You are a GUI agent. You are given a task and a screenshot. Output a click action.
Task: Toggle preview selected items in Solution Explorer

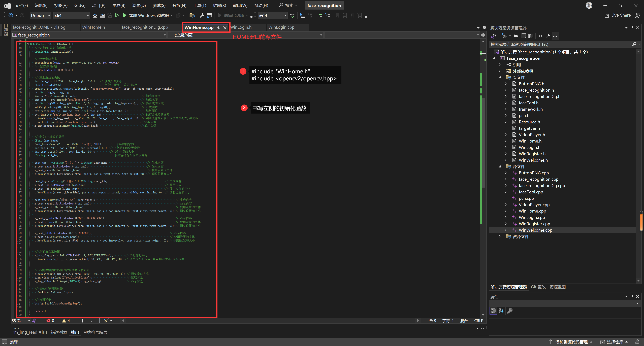pos(555,36)
